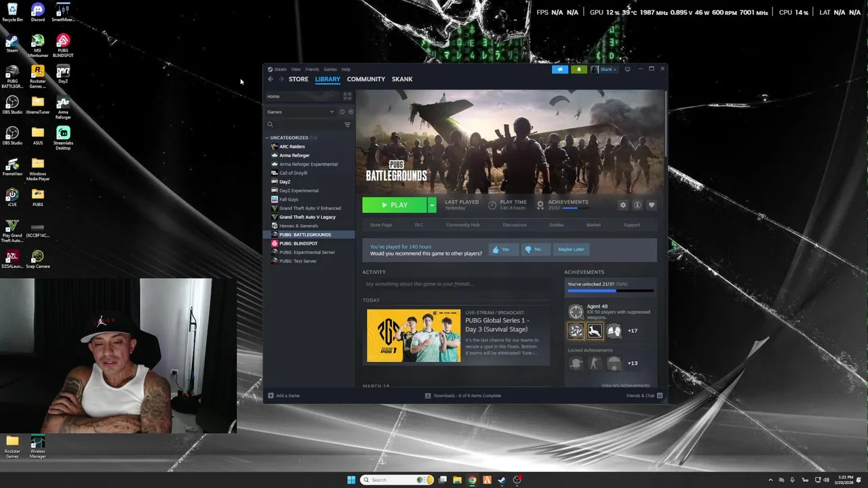
Task: Toggle the favorite heart icon
Action: pyautogui.click(x=652, y=205)
